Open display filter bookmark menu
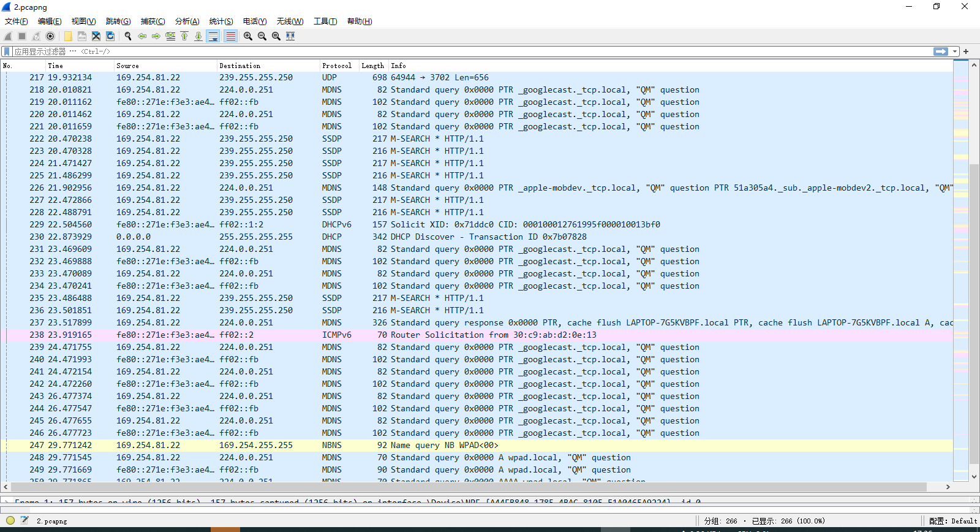 pyautogui.click(x=7, y=51)
